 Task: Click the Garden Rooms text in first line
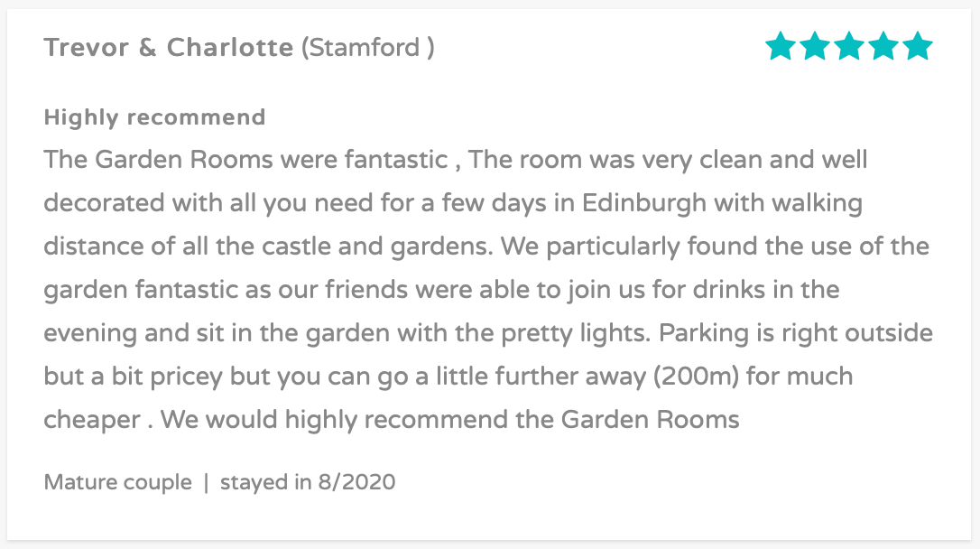pos(184,160)
